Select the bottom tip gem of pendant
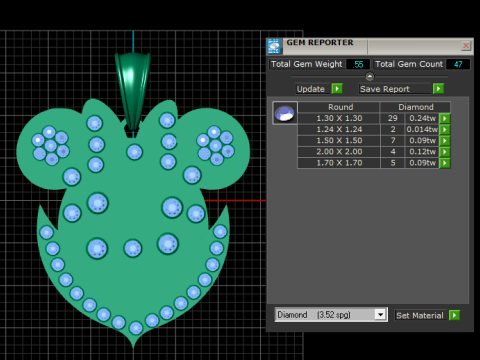Screen dimensions: 480x360 [136, 328]
